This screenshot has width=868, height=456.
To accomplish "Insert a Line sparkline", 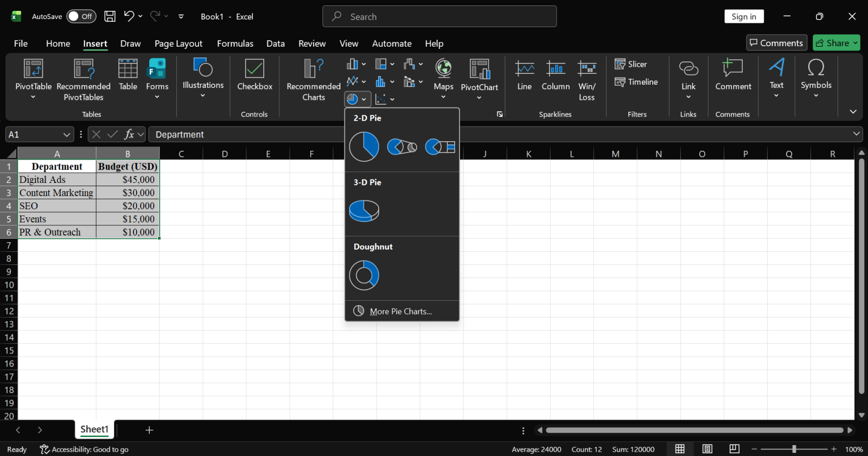I will coord(525,75).
